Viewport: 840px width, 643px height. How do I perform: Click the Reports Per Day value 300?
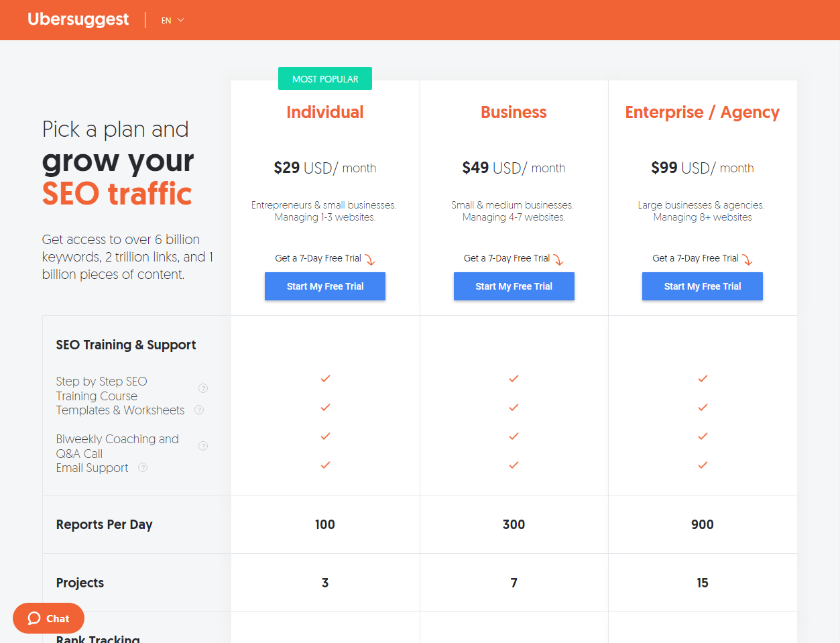pyautogui.click(x=514, y=524)
